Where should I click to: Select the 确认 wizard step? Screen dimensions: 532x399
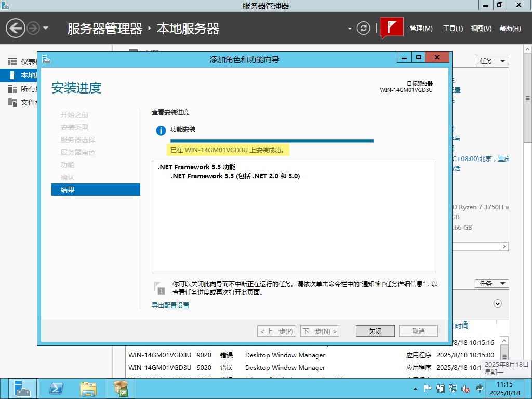point(68,177)
